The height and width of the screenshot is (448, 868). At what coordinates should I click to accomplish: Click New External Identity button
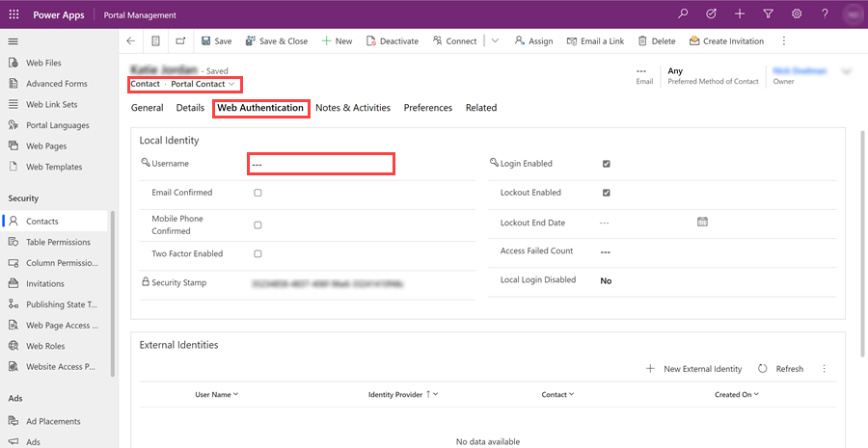pyautogui.click(x=694, y=369)
